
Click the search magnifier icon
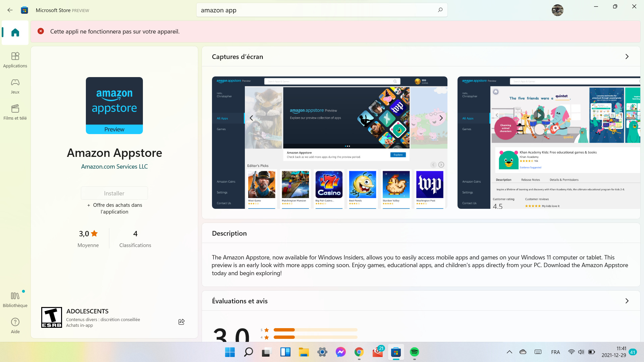tap(440, 10)
